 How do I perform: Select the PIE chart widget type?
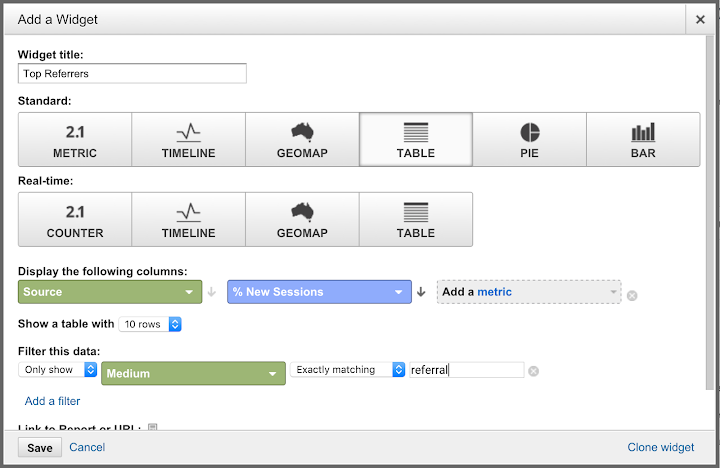coord(529,140)
